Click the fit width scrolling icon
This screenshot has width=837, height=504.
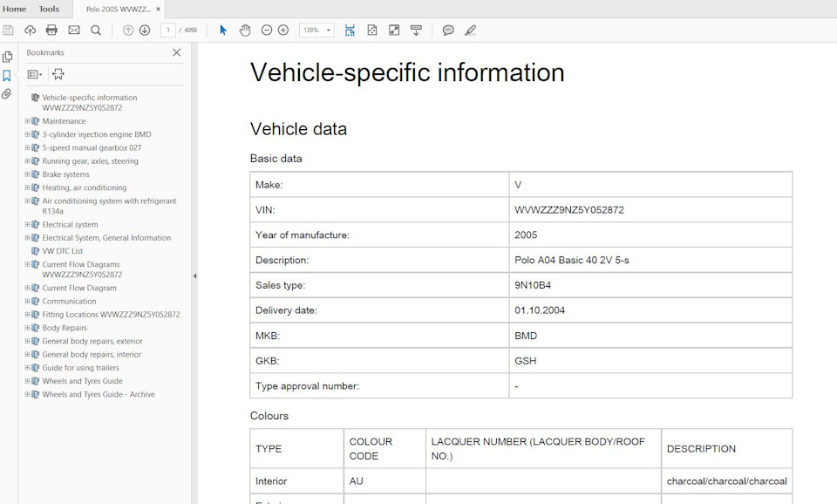point(350,31)
